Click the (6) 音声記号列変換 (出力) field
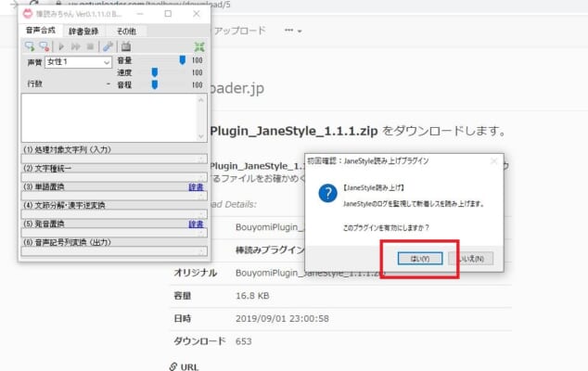This screenshot has height=371, width=588. pyautogui.click(x=114, y=251)
